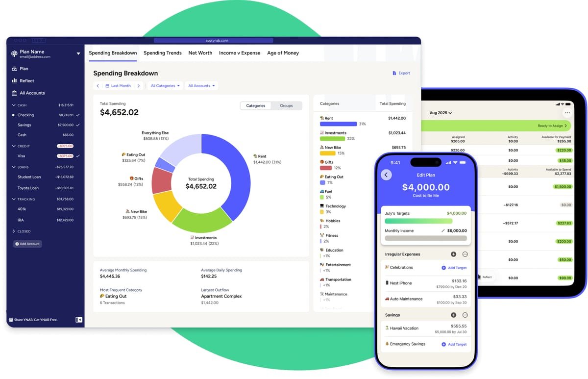Go to previous month arrow
The width and height of the screenshot is (588, 379).
click(98, 86)
